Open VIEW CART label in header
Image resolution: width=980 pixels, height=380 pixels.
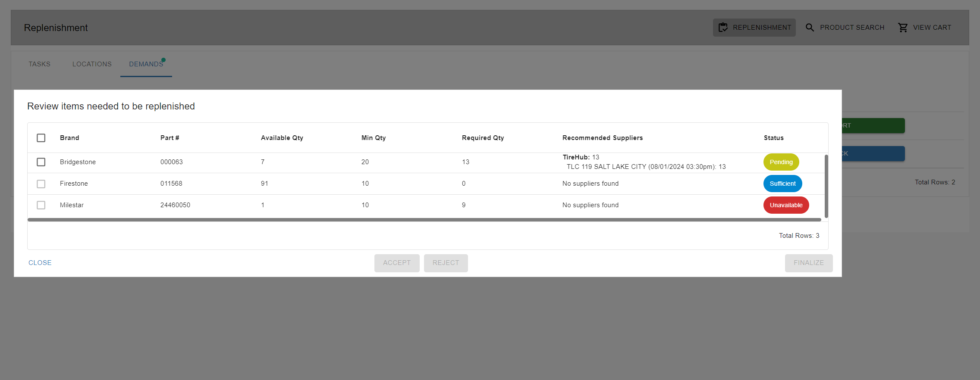click(932, 28)
